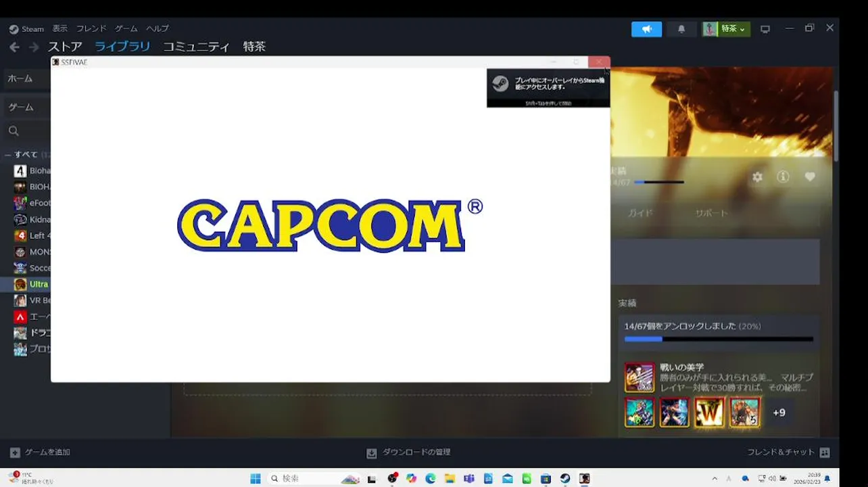
Task: Open ダウンロードの管理
Action: [x=408, y=452]
